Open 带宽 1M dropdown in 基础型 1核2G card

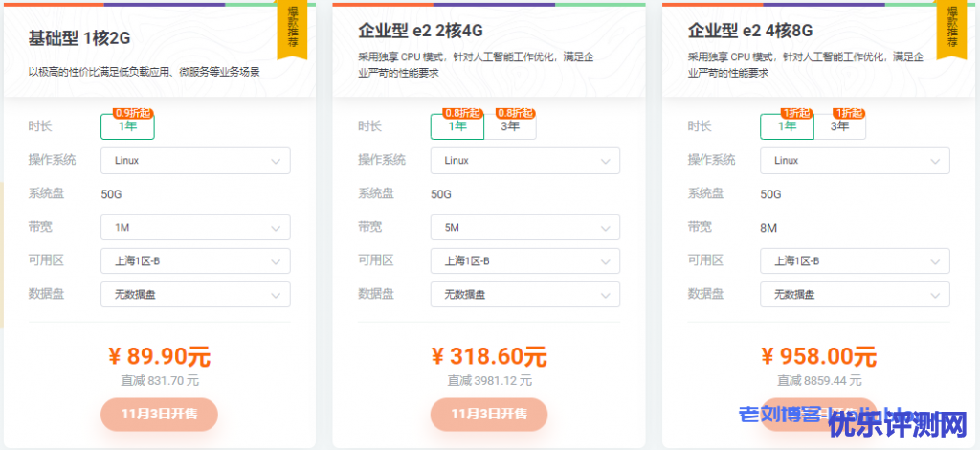click(x=195, y=228)
